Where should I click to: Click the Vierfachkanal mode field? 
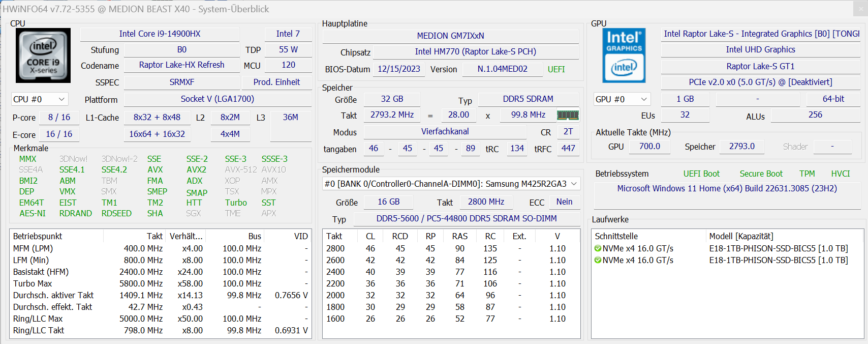tap(445, 131)
